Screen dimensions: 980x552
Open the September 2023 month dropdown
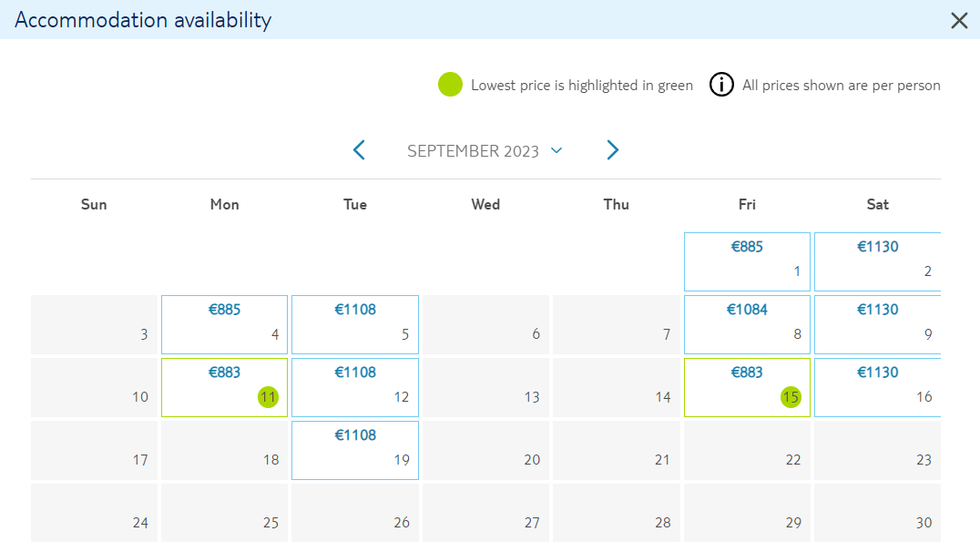click(x=556, y=150)
